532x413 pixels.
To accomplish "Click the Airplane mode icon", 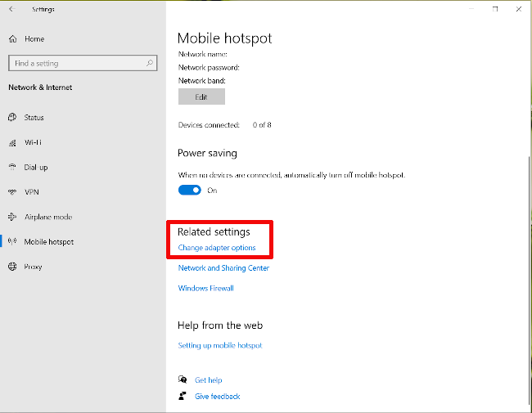I will coord(12,217).
